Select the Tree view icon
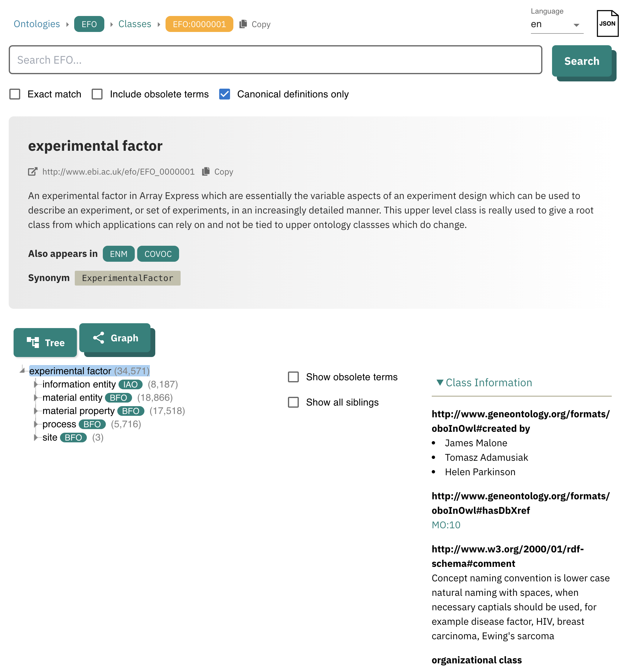 click(33, 342)
